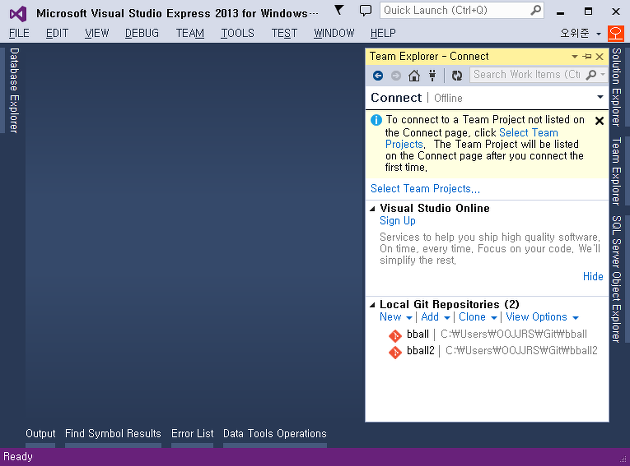Open the VIEW menu
Screen dimensions: 630x466
[x=97, y=33]
